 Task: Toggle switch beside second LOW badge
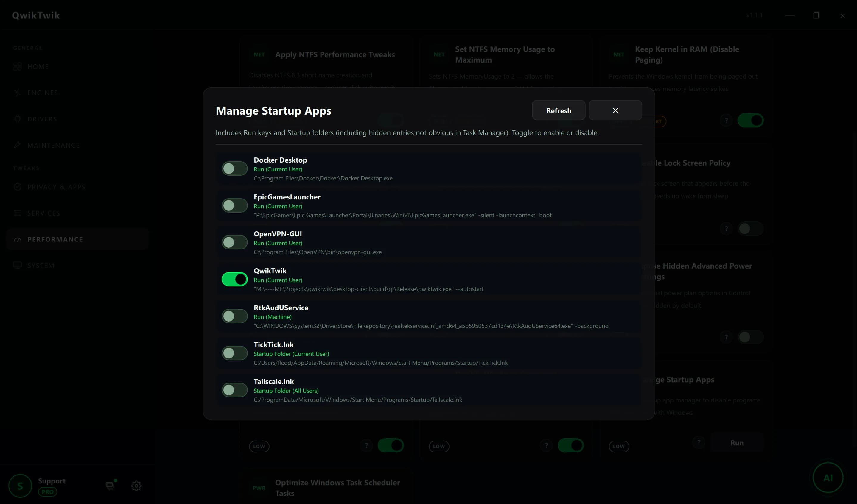coord(571,446)
